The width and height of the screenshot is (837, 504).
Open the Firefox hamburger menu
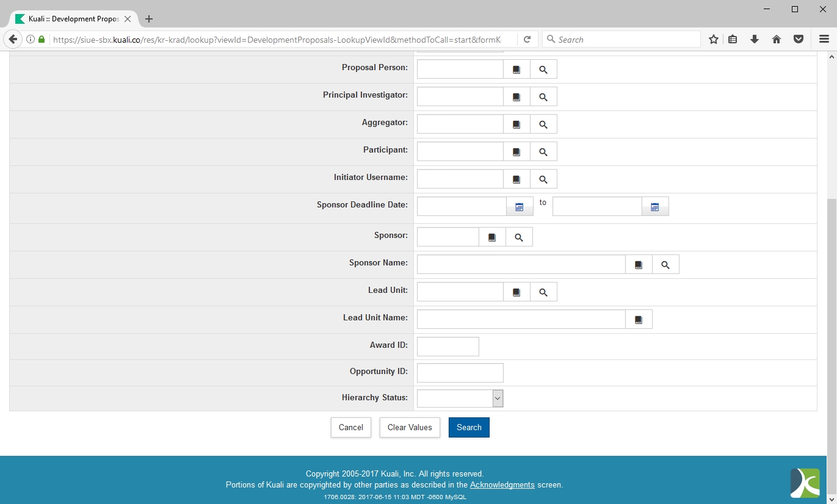pos(824,39)
